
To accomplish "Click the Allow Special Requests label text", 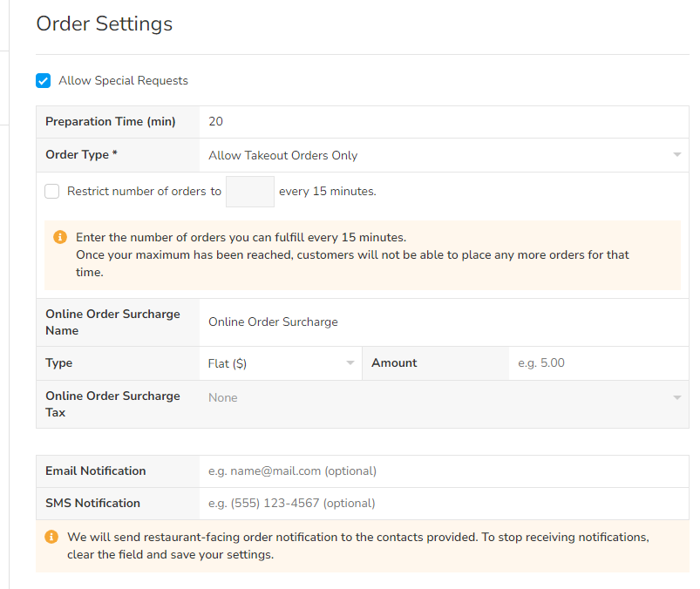I will click(x=123, y=81).
